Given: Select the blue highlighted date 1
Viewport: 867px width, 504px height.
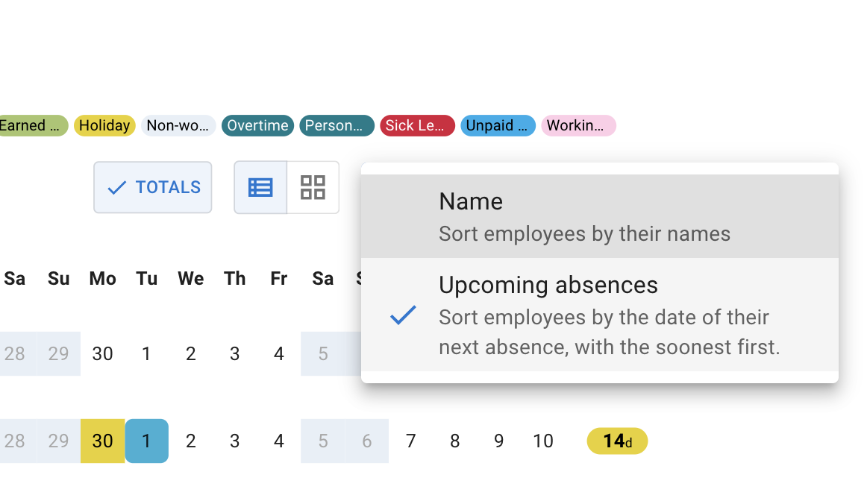Looking at the screenshot, I should tap(146, 441).
